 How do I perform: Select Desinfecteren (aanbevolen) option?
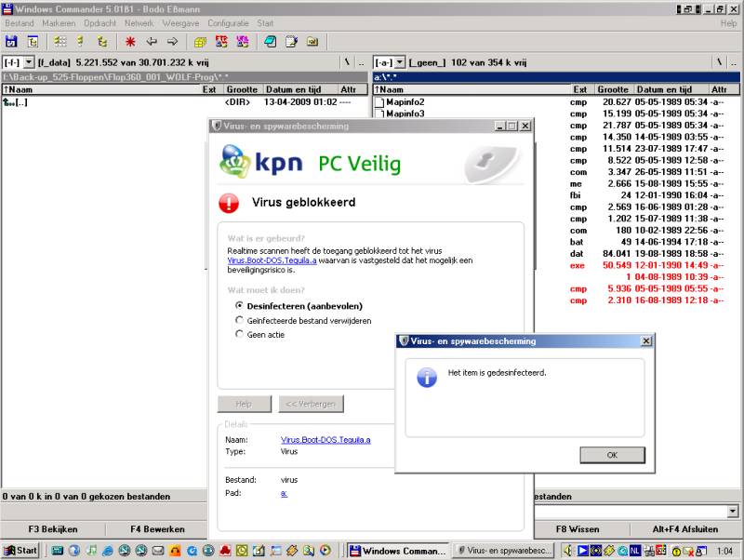(x=299, y=306)
